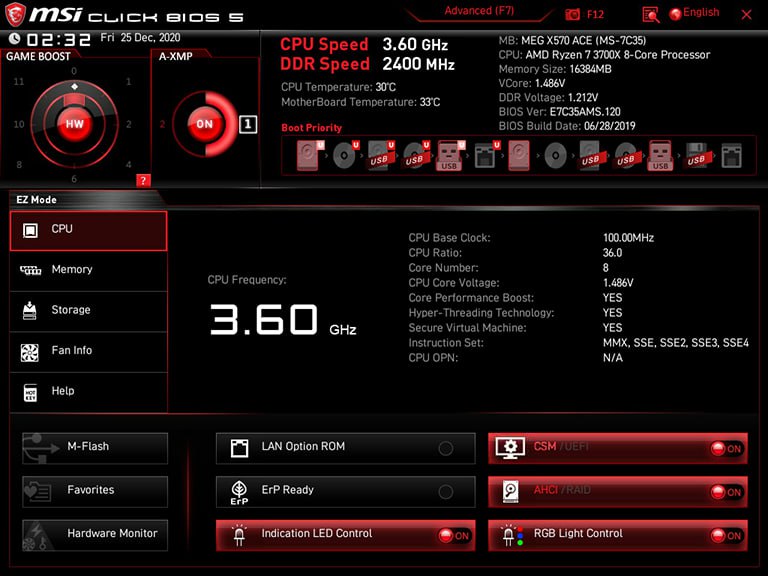Open the Hardware Monitor
768x576 pixels.
tap(95, 535)
